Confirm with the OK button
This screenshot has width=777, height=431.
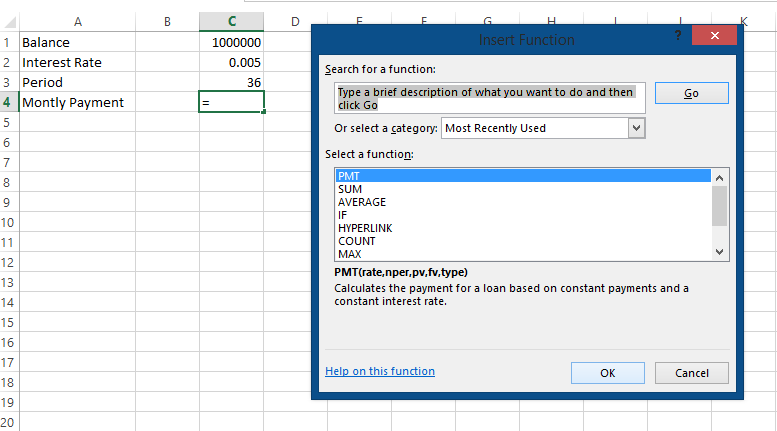tap(608, 373)
